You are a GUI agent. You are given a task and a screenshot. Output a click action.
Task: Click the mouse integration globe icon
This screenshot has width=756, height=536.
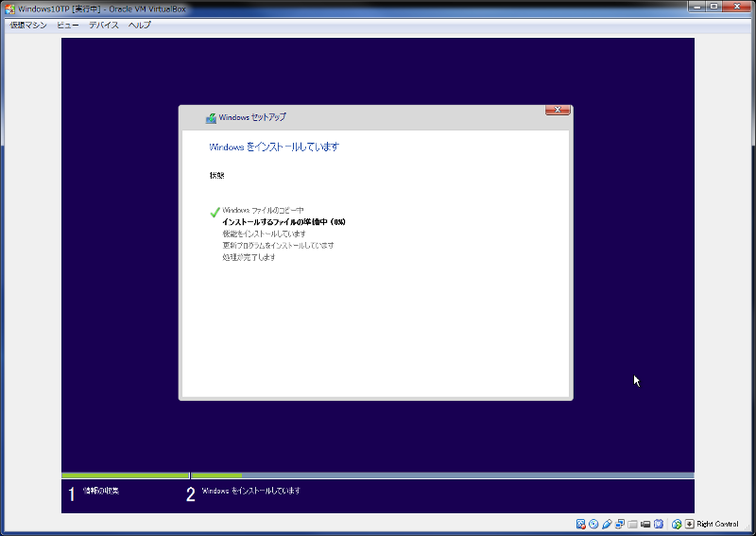coord(677,524)
